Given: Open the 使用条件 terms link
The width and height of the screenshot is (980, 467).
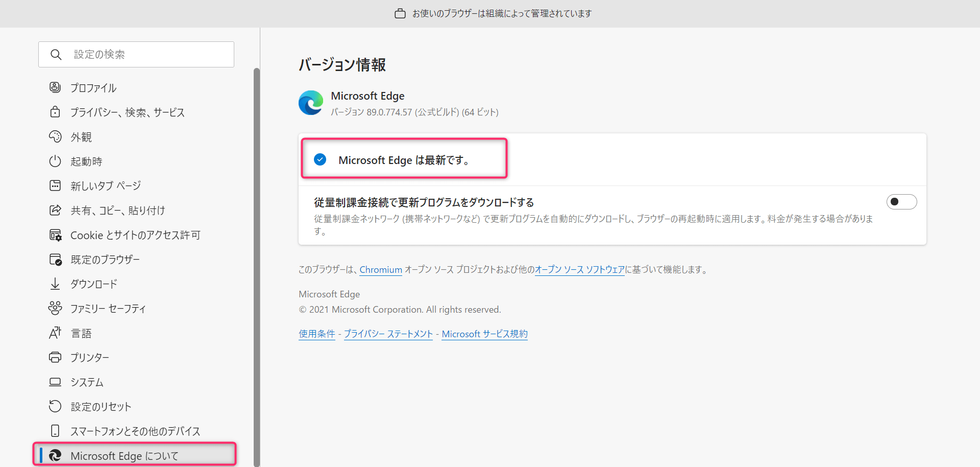Looking at the screenshot, I should coord(317,334).
